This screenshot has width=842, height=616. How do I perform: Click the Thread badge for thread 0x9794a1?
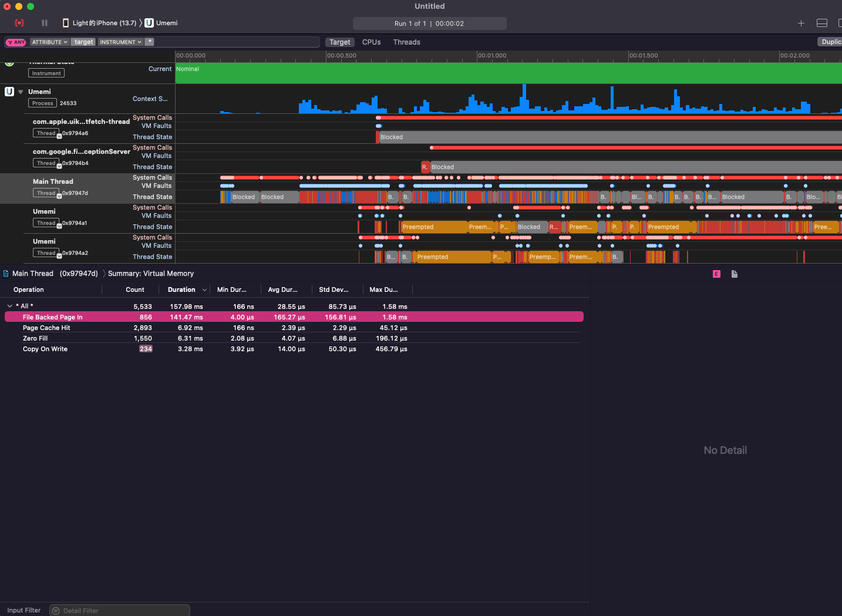[46, 223]
